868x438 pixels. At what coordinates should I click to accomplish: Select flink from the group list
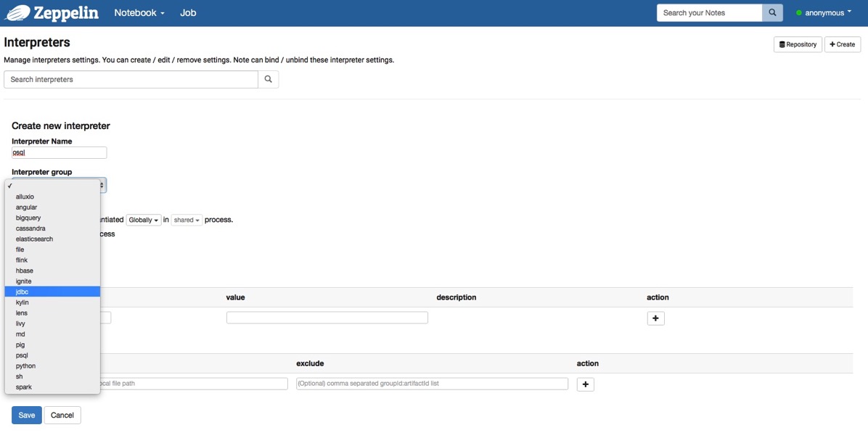[52, 260]
